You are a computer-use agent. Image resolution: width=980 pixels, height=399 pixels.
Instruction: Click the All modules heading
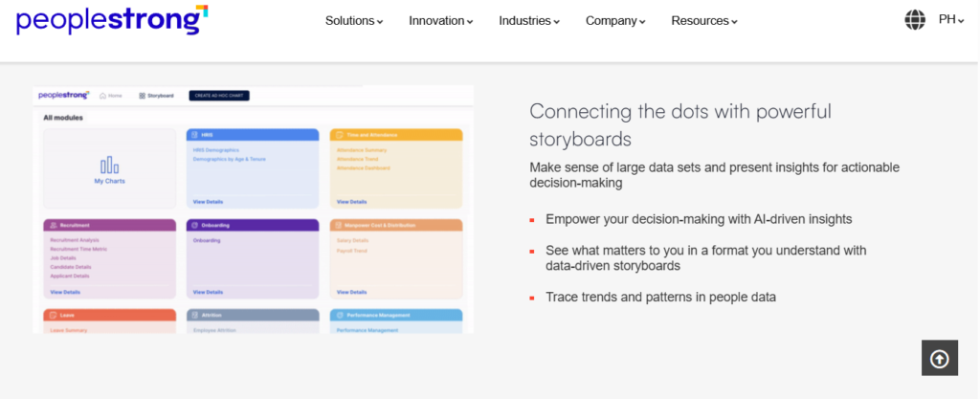(x=62, y=118)
